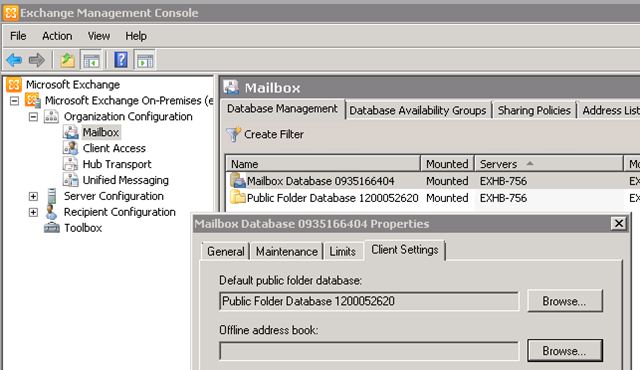640x370 pixels.
Task: Select Unified Messaging tree label
Action: [126, 180]
